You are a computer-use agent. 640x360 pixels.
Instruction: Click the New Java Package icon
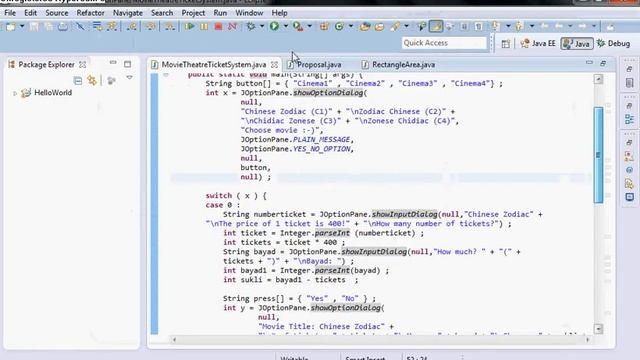coord(324,27)
